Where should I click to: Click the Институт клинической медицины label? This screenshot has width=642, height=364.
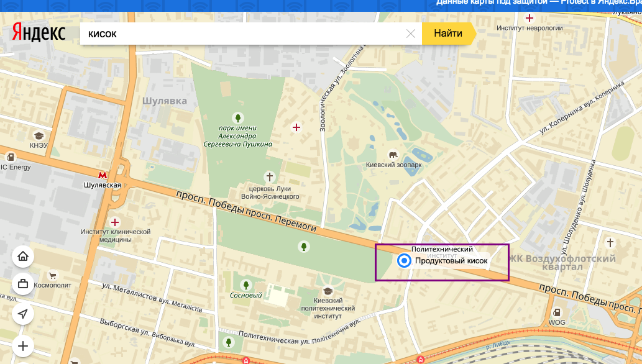116,235
